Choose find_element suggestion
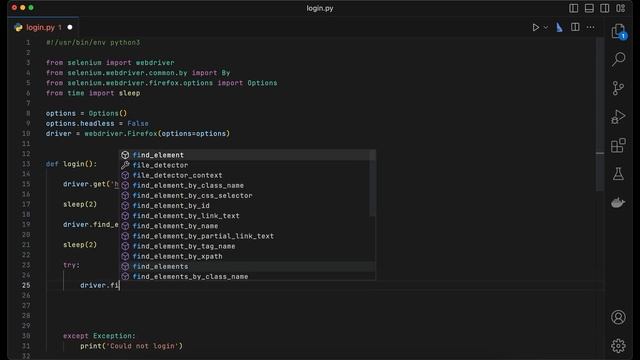Image resolution: width=640 pixels, height=360 pixels. click(x=247, y=155)
